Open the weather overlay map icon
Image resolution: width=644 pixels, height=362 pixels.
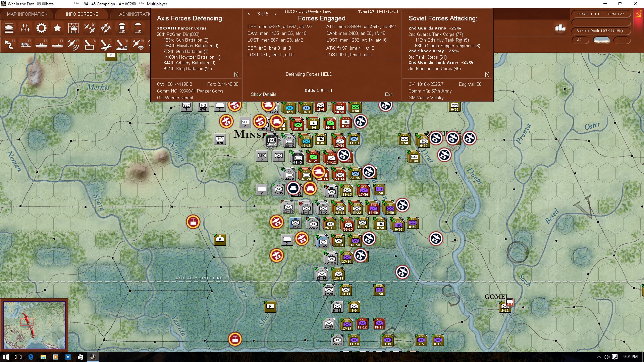pos(73,28)
